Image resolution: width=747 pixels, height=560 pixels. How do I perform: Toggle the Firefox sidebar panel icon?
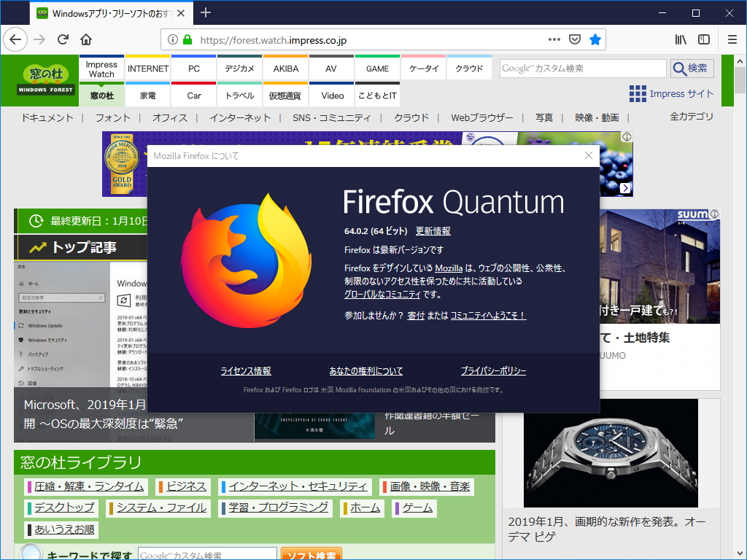point(703,40)
